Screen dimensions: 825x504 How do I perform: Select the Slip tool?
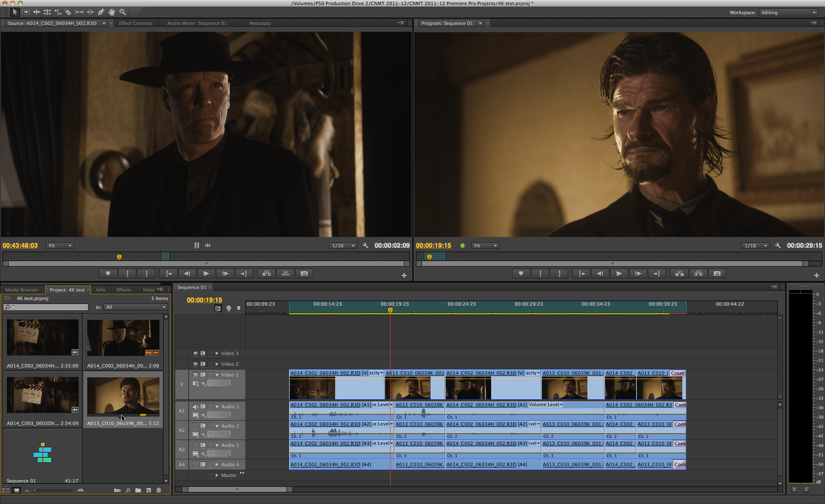(x=79, y=12)
